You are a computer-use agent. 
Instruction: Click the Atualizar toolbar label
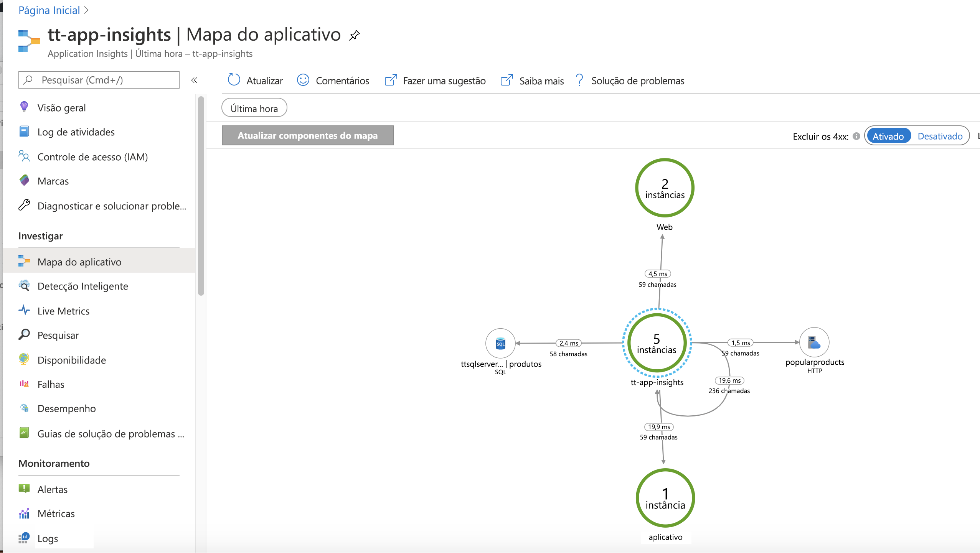[264, 81]
